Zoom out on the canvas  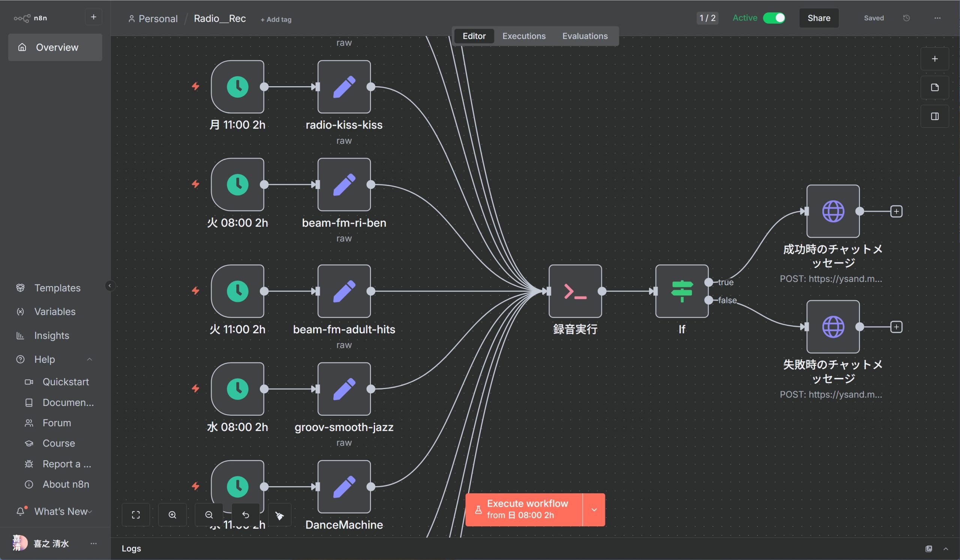(x=209, y=515)
